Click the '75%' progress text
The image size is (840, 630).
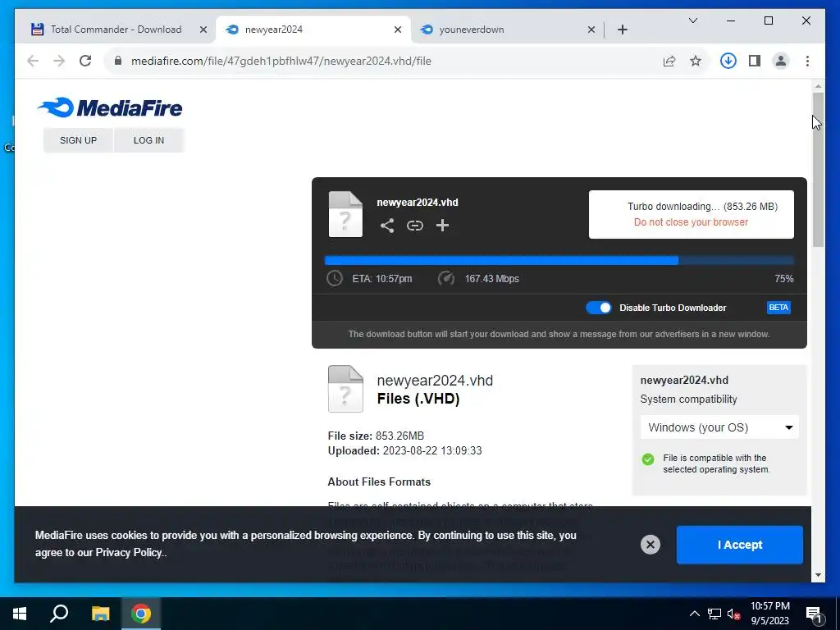tap(784, 279)
